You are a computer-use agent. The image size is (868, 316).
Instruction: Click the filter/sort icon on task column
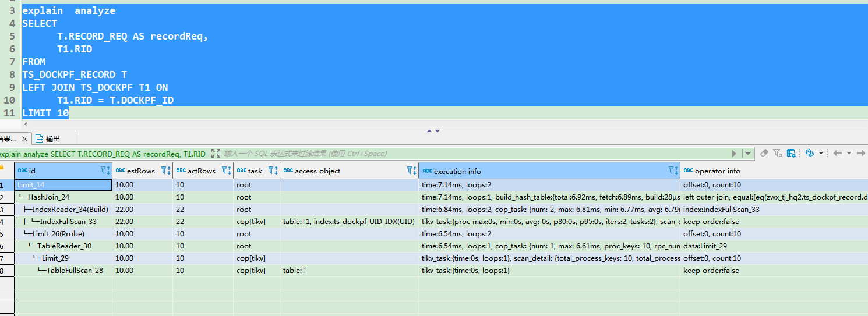click(x=273, y=171)
